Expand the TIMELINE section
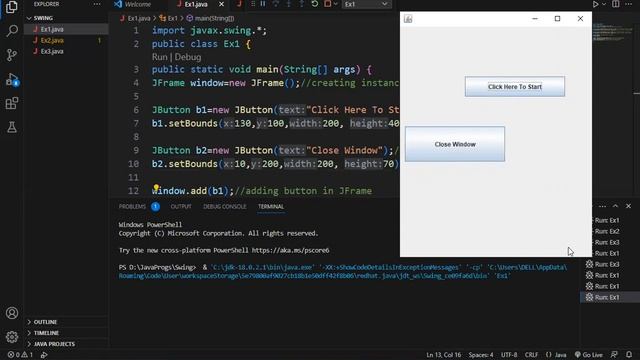This screenshot has width=640, height=360. (x=46, y=333)
